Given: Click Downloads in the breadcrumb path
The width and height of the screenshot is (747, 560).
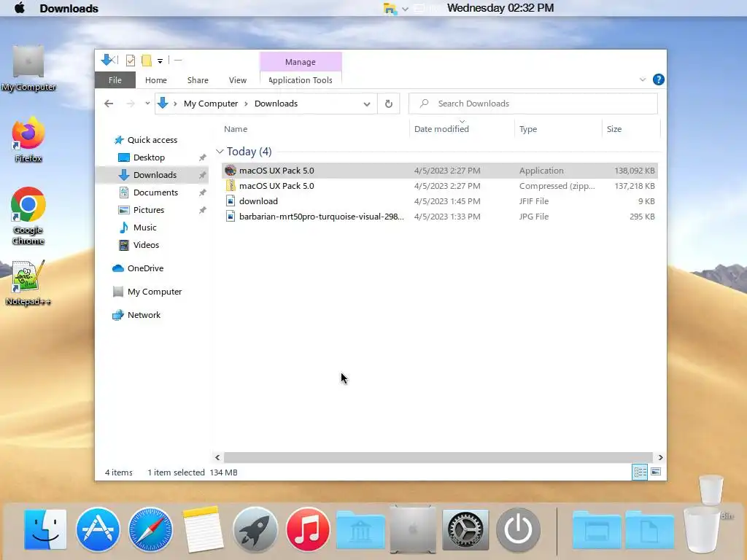Looking at the screenshot, I should (276, 104).
